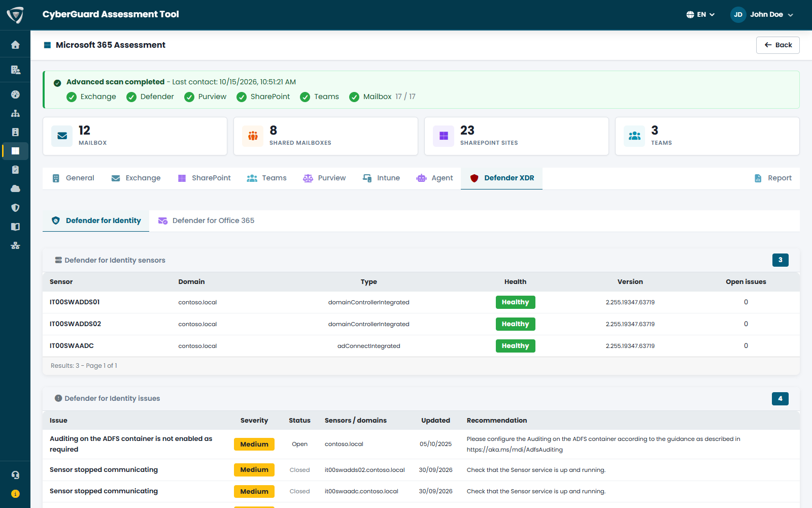
Task: Switch to the Purview tab
Action: pos(324,178)
